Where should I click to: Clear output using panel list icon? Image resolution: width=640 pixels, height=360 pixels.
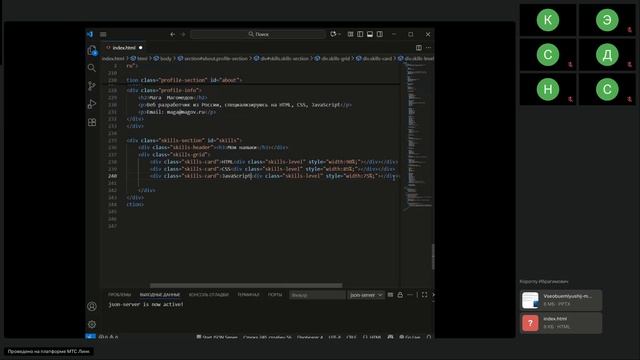(x=390, y=295)
